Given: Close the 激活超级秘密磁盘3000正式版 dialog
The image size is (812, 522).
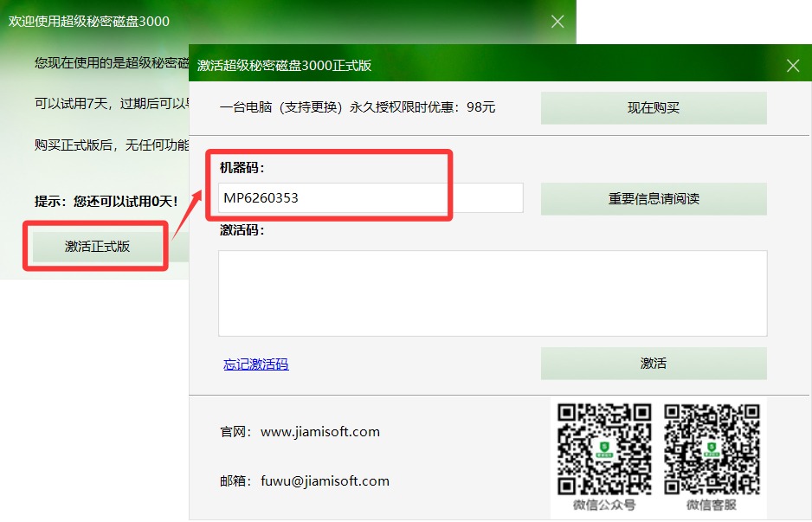Looking at the screenshot, I should pos(793,65).
